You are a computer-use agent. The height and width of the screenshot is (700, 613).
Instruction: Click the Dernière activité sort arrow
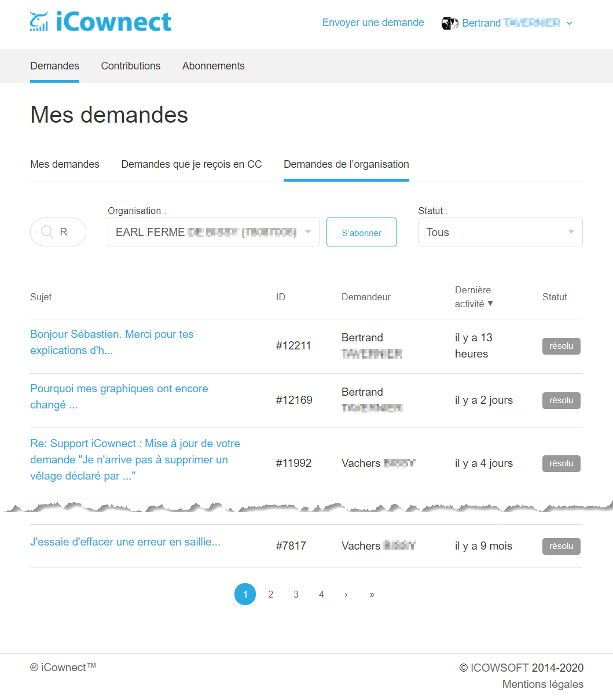[490, 303]
